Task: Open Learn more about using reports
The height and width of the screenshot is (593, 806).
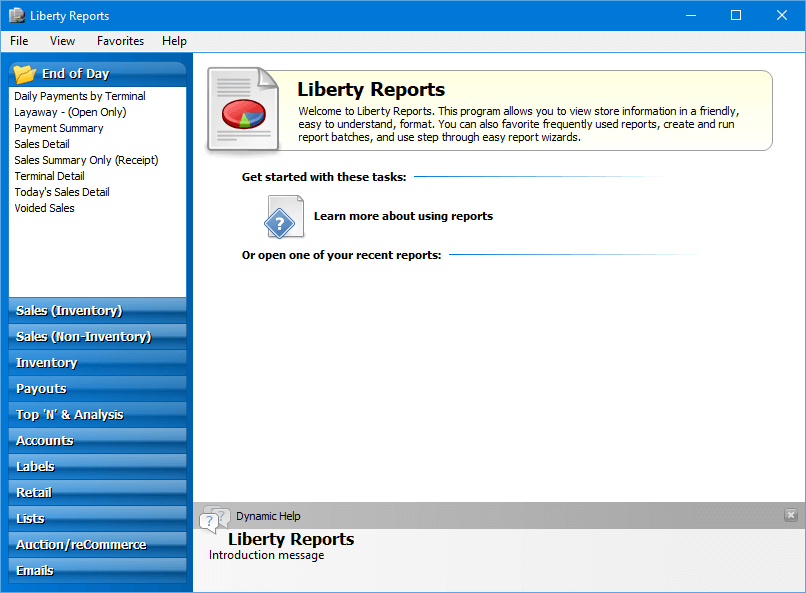Action: coord(403,216)
